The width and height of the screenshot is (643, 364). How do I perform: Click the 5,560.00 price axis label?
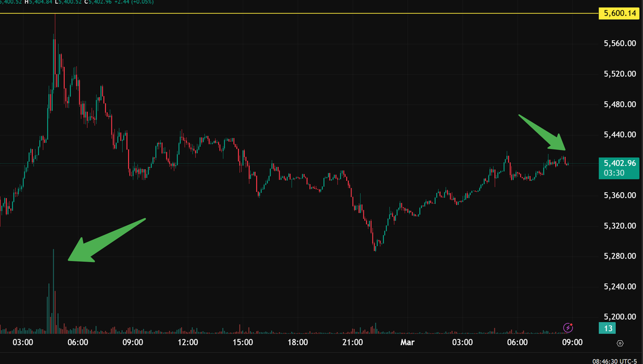[619, 43]
